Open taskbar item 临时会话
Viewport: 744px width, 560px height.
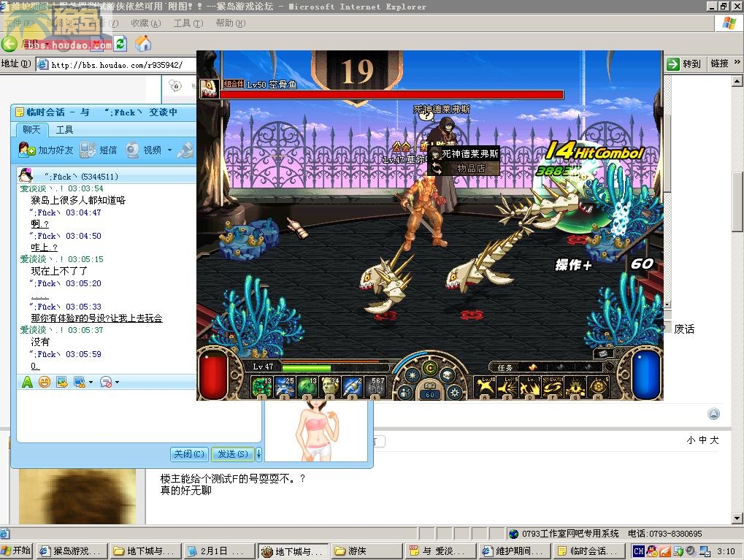coord(588,551)
